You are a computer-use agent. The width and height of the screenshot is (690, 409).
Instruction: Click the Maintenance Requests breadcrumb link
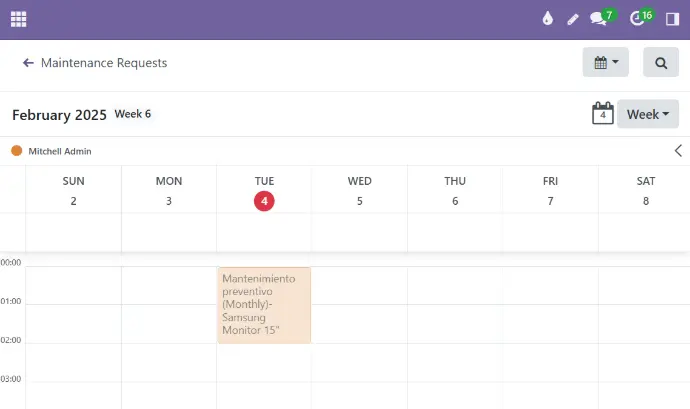tap(104, 63)
